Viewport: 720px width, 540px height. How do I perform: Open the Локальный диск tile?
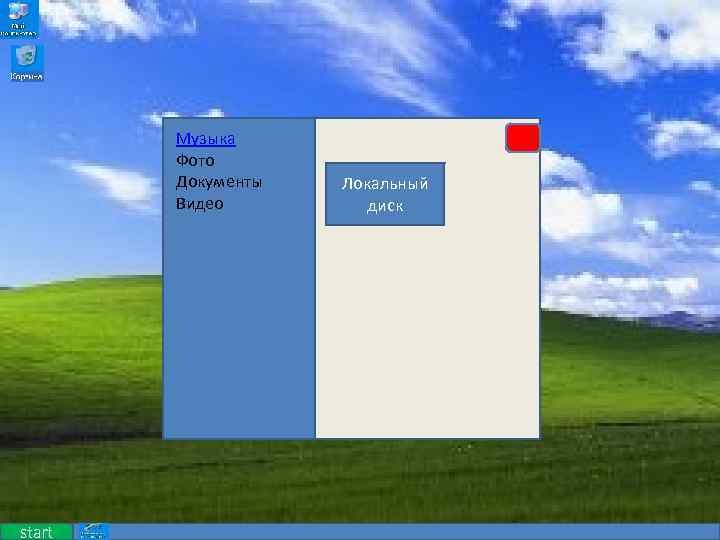(x=385, y=194)
